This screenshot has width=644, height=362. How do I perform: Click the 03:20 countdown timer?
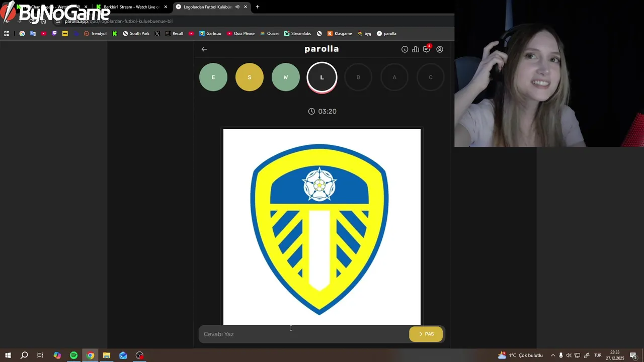323,111
